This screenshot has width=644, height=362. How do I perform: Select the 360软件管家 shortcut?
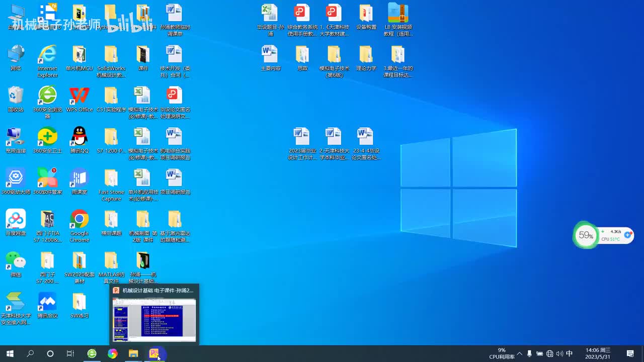[x=47, y=182]
